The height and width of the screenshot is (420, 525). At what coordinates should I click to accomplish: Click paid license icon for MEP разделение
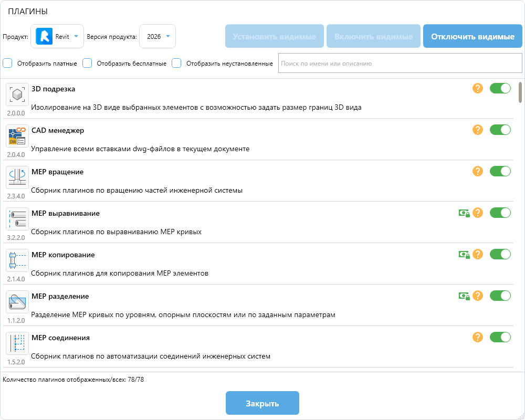pyautogui.click(x=464, y=296)
